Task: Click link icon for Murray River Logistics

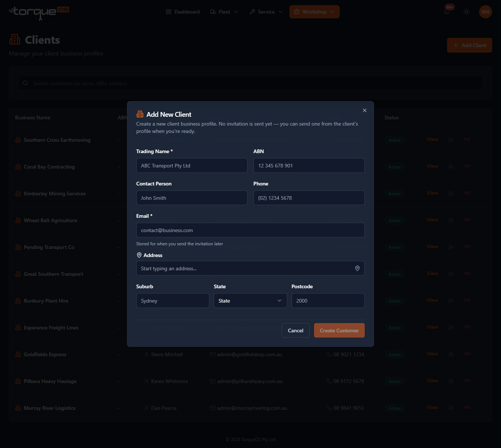Action: coord(467,407)
